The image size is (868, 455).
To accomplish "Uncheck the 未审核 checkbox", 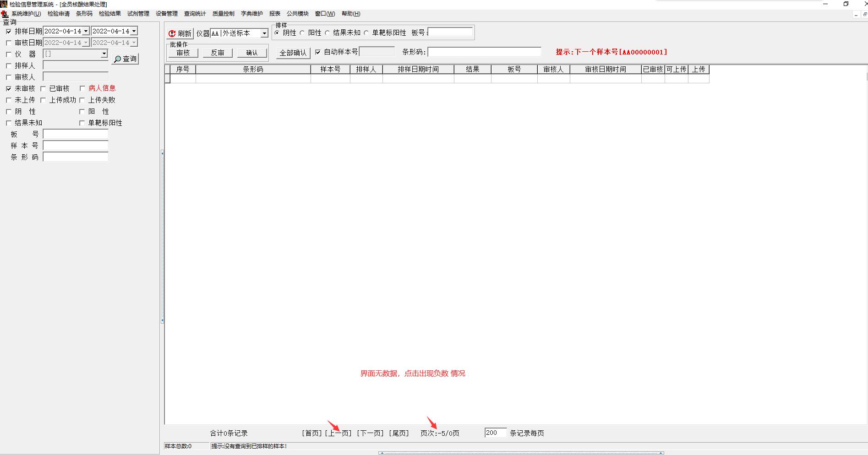I will coord(9,89).
